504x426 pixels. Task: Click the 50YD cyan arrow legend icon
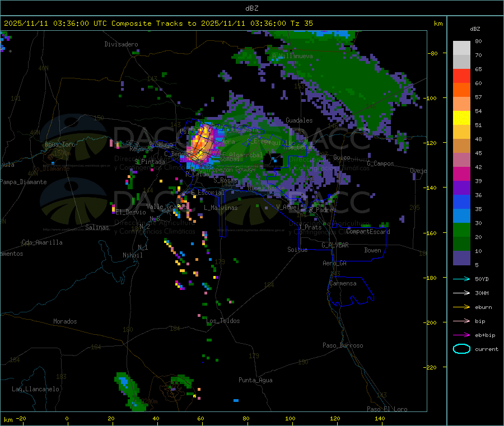[x=461, y=279]
